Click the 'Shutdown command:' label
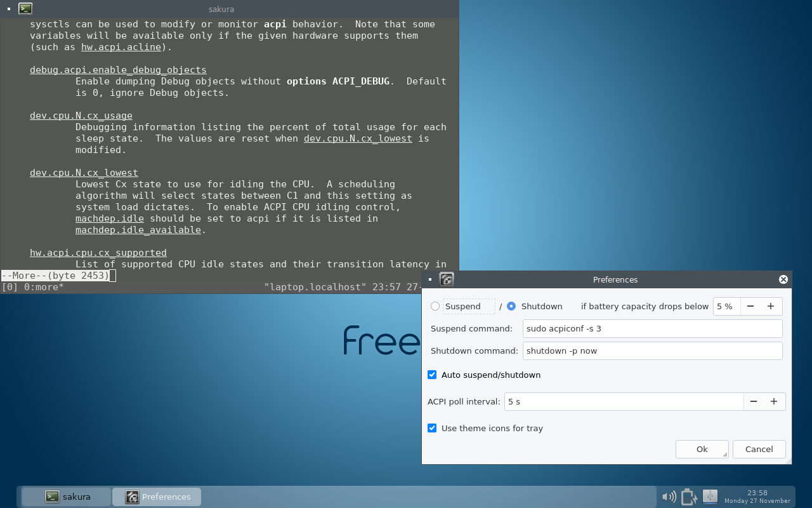Screen dimensions: 812x508 475,351
